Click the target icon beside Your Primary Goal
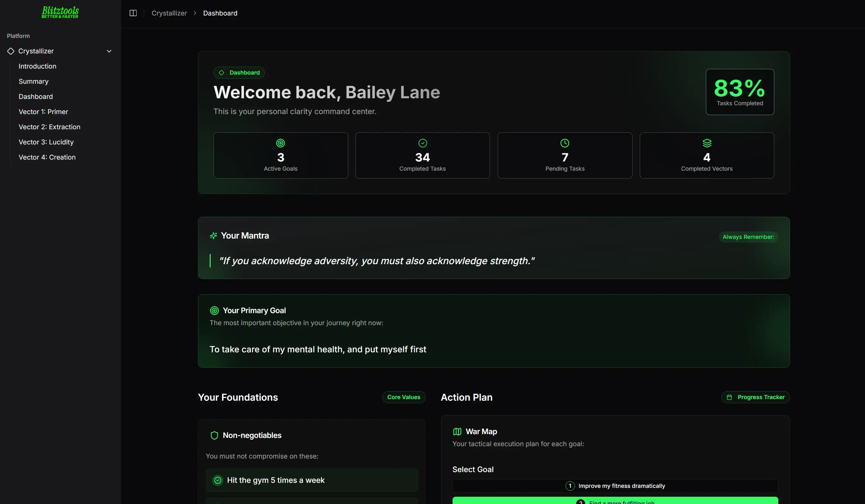Screen dimensions: 865x504 pyautogui.click(x=214, y=311)
